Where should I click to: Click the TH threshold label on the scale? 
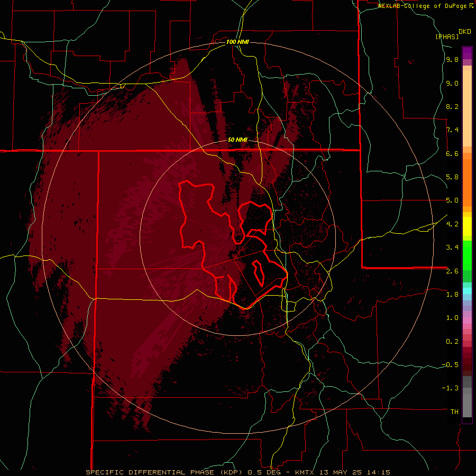coord(454,412)
